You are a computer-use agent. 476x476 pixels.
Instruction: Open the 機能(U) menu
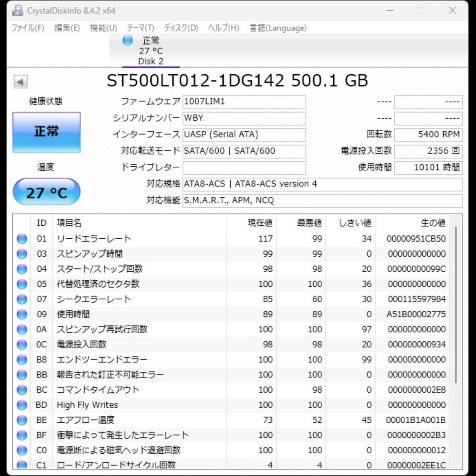(103, 28)
